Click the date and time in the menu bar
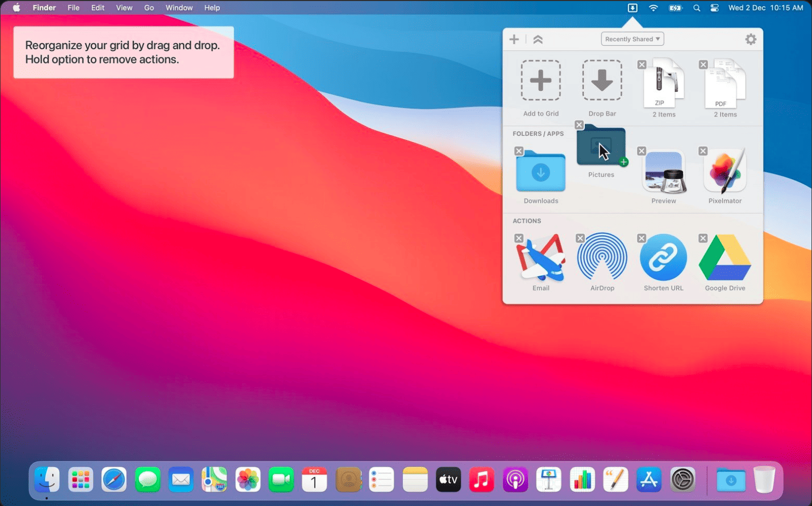812x506 pixels. pos(765,8)
